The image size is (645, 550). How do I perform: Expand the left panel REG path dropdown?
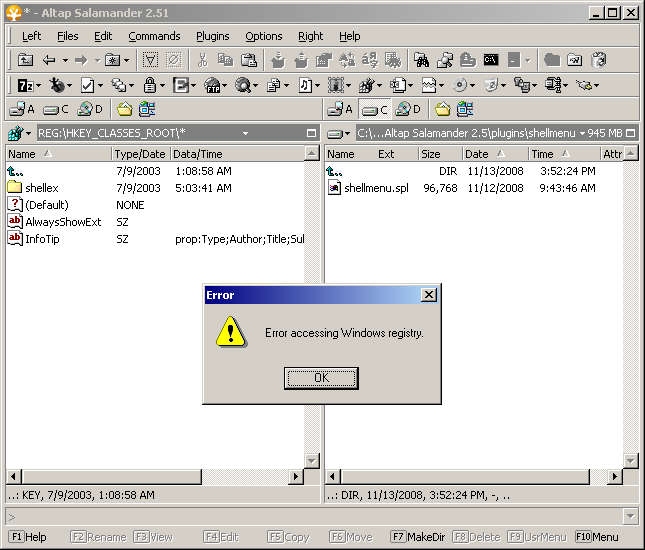pos(245,133)
